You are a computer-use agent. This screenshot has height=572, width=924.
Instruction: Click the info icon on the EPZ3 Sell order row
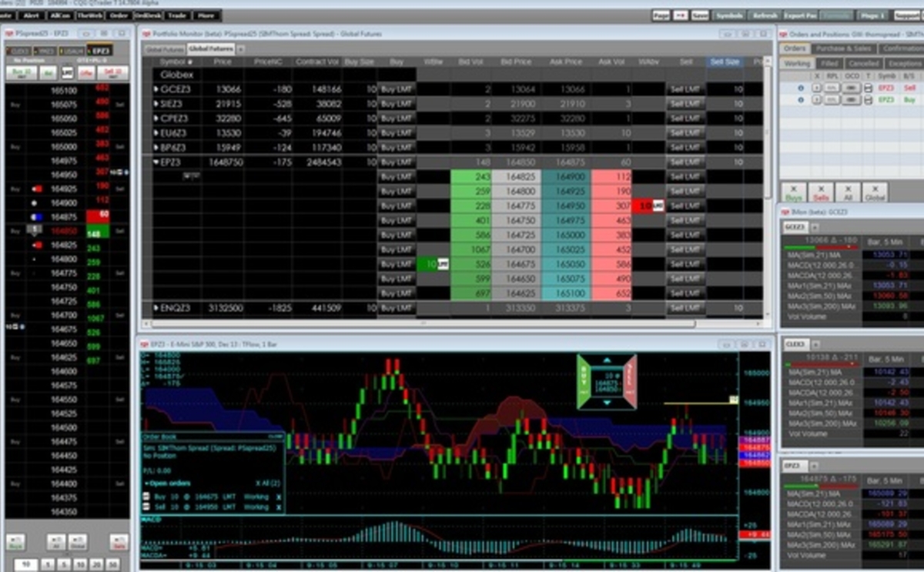[x=801, y=88]
